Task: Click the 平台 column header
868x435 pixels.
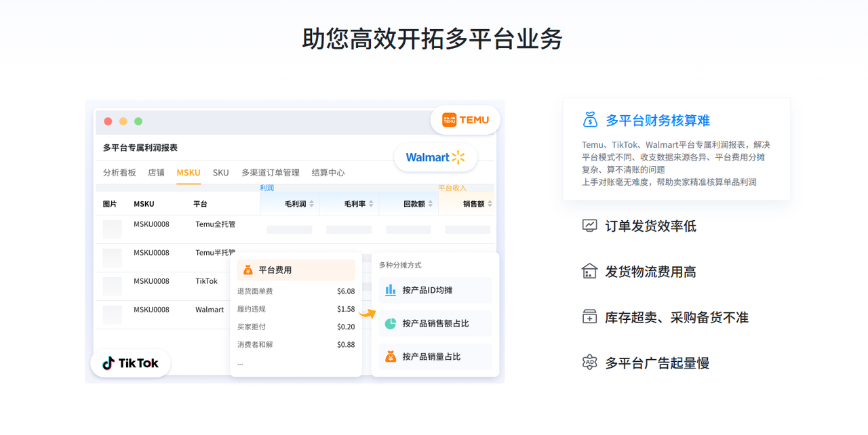Action: 200,204
